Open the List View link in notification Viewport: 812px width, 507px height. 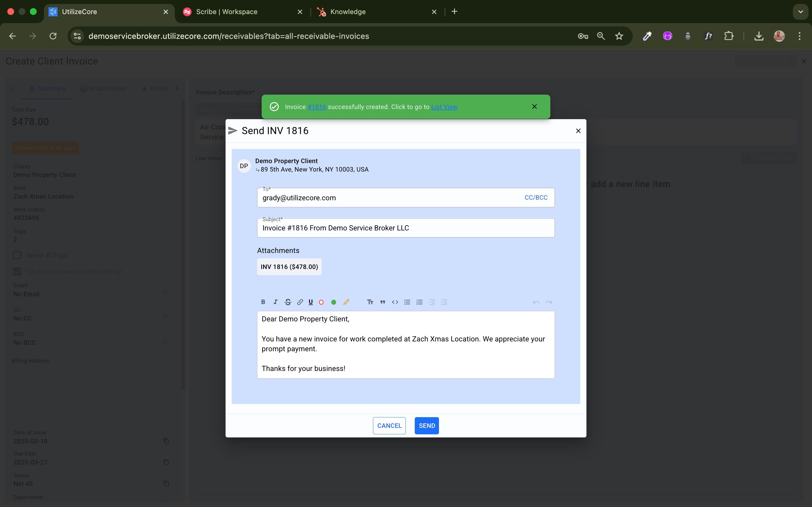444,107
